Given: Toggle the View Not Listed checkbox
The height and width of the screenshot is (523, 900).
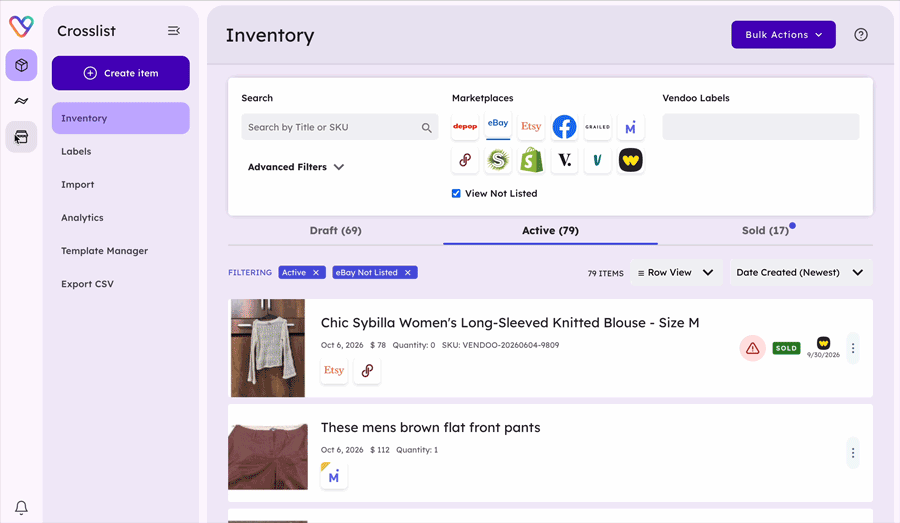Looking at the screenshot, I should coord(456,193).
